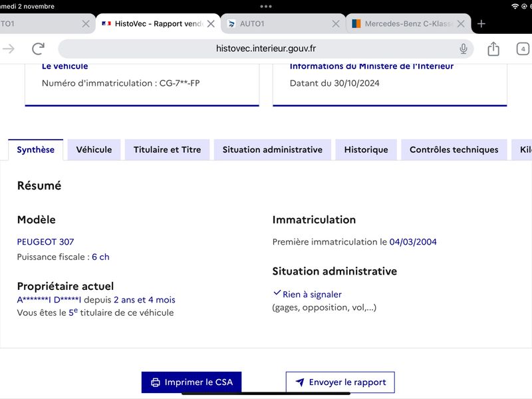Click the Résumé heading
This screenshot has width=532, height=399.
(39, 186)
